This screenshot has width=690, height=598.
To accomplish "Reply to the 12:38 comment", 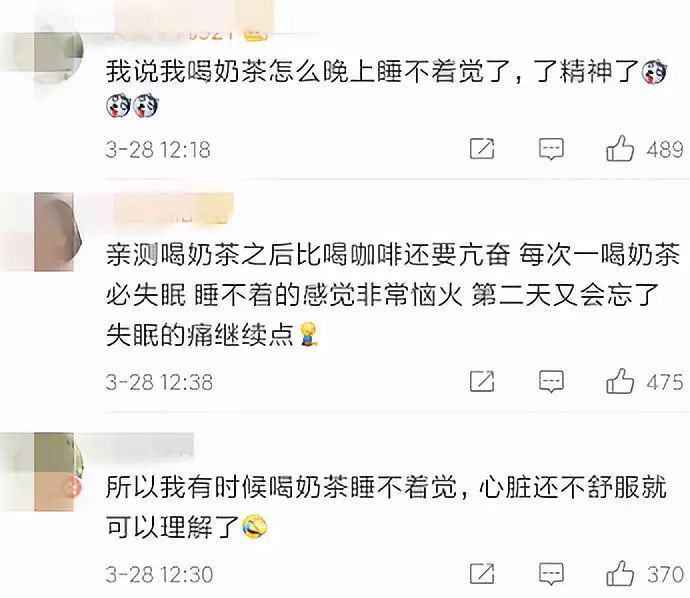I will click(x=551, y=382).
